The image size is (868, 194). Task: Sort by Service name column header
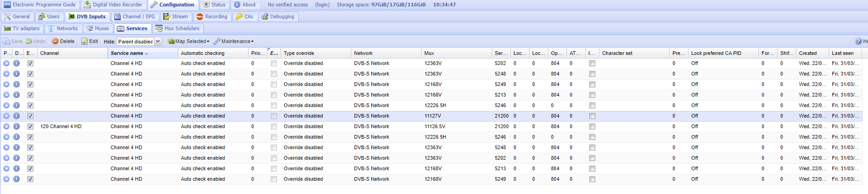[x=127, y=53]
